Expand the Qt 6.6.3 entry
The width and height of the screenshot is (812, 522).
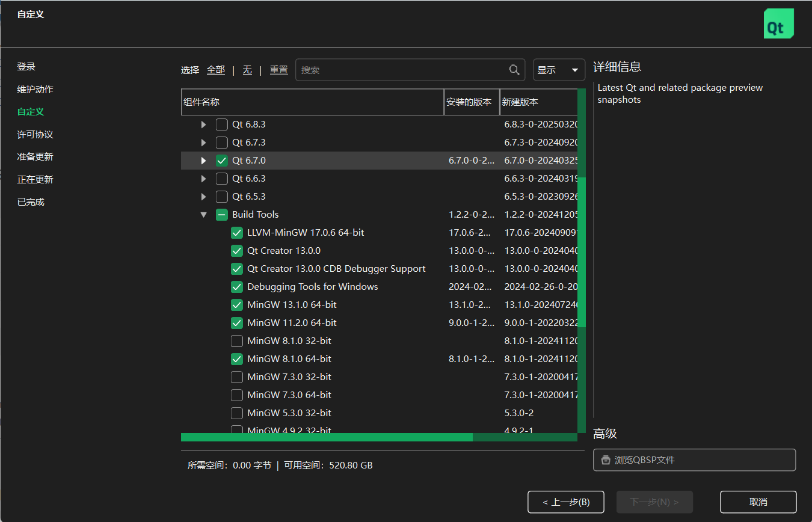[203, 178]
